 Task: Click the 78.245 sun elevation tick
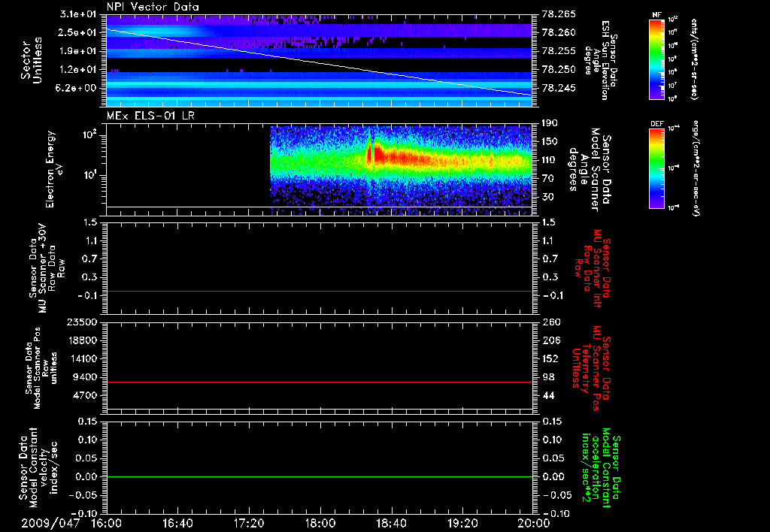(559, 89)
